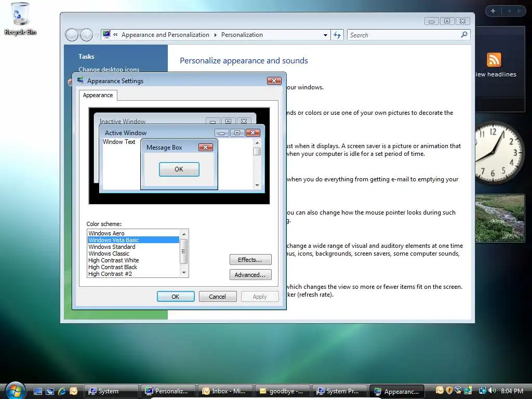This screenshot has height=399, width=532.
Task: Select the Appearance tab
Action: (x=98, y=95)
